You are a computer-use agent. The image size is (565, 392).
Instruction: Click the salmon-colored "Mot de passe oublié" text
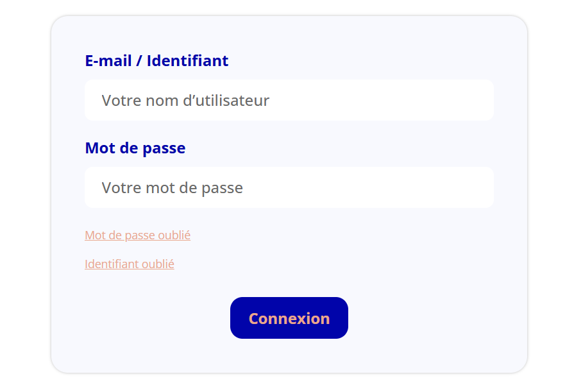point(137,235)
